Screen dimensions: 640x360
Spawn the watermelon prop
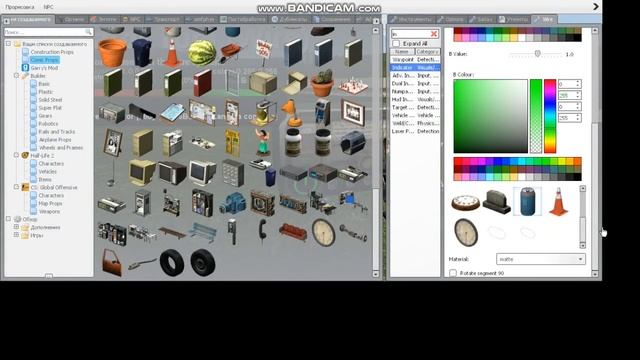(202, 53)
